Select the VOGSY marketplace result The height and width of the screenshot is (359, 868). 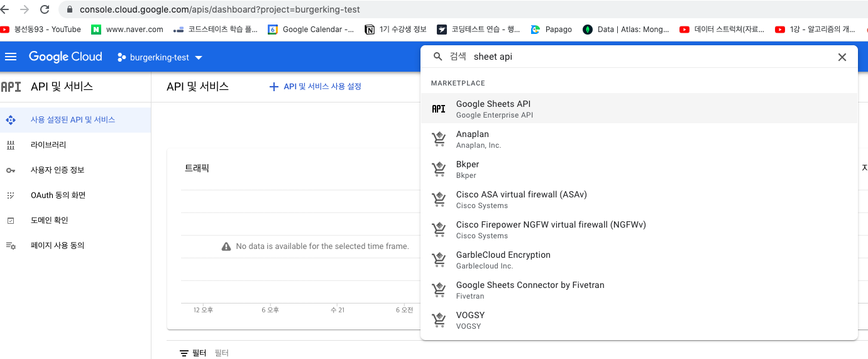click(x=639, y=320)
